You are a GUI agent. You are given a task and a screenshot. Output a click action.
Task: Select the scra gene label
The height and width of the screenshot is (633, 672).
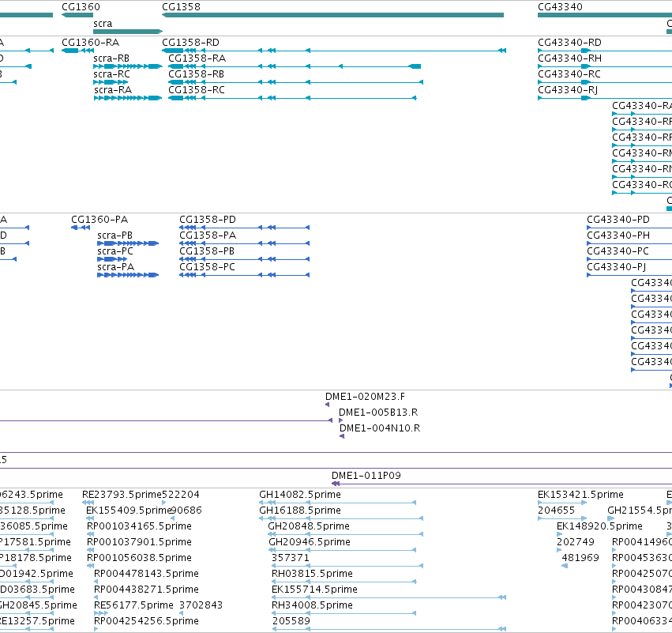click(103, 23)
